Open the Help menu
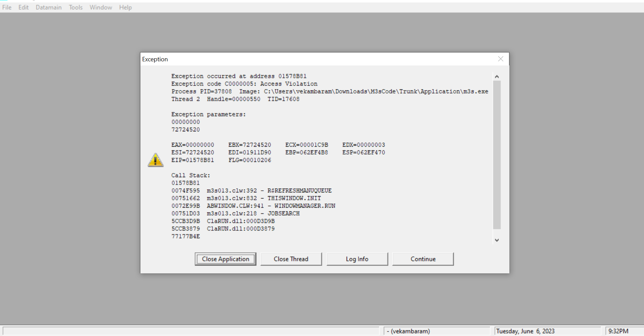The height and width of the screenshot is (336, 644). click(125, 7)
